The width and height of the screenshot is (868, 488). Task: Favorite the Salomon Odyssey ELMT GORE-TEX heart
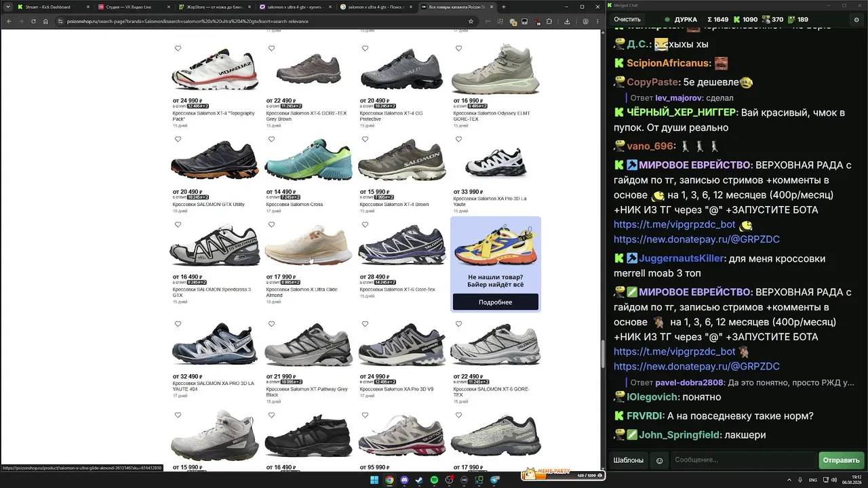point(458,48)
